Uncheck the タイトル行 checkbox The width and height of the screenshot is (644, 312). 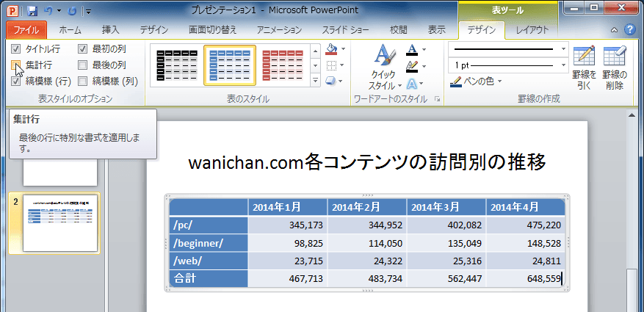(x=15, y=49)
